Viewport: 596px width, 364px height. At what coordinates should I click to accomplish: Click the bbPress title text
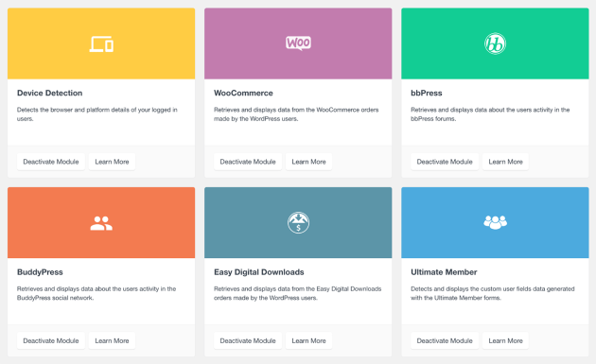426,93
